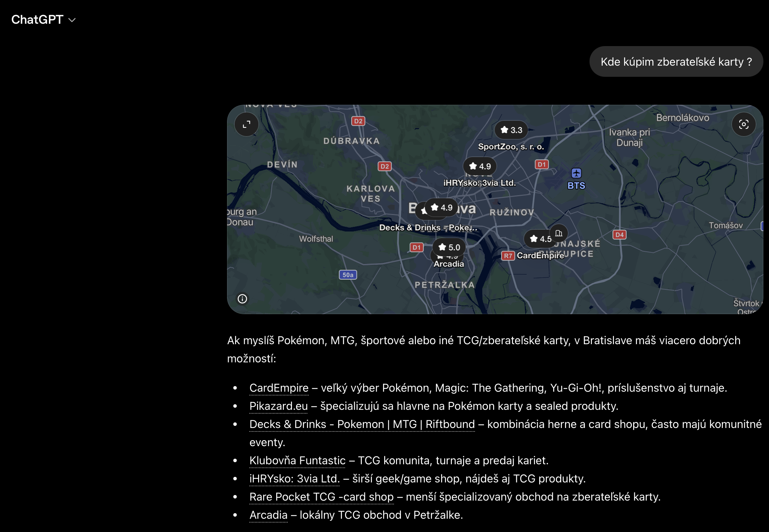Screen dimensions: 769x532
Task: Click the user message 'Kde kúpim zberateľské karty ?'
Action: (676, 62)
